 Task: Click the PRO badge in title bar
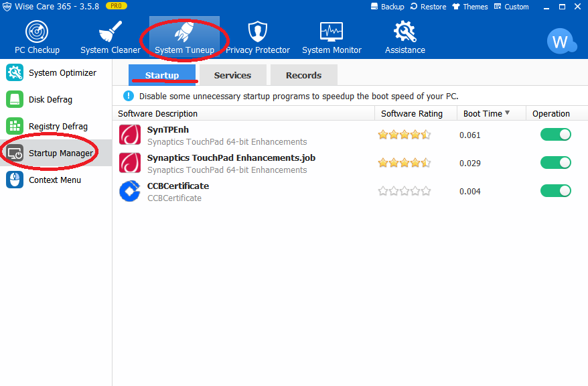pos(117,6)
